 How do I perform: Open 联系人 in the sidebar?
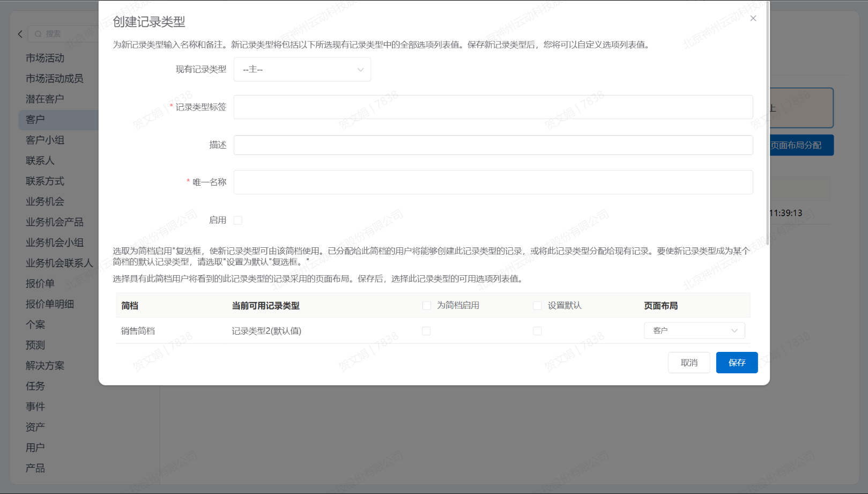[x=40, y=160]
